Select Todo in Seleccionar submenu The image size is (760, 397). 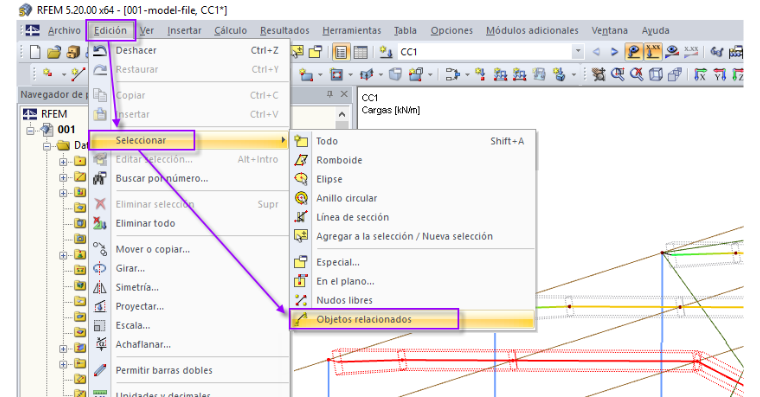(x=412, y=141)
